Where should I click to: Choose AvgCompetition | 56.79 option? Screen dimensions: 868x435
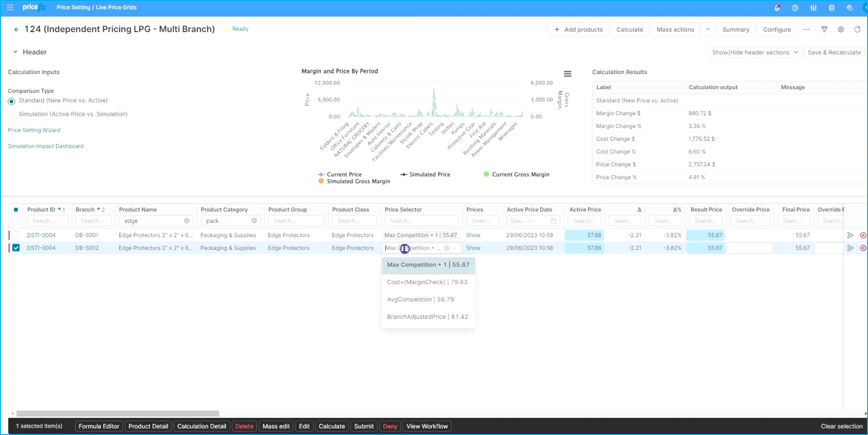[420, 299]
